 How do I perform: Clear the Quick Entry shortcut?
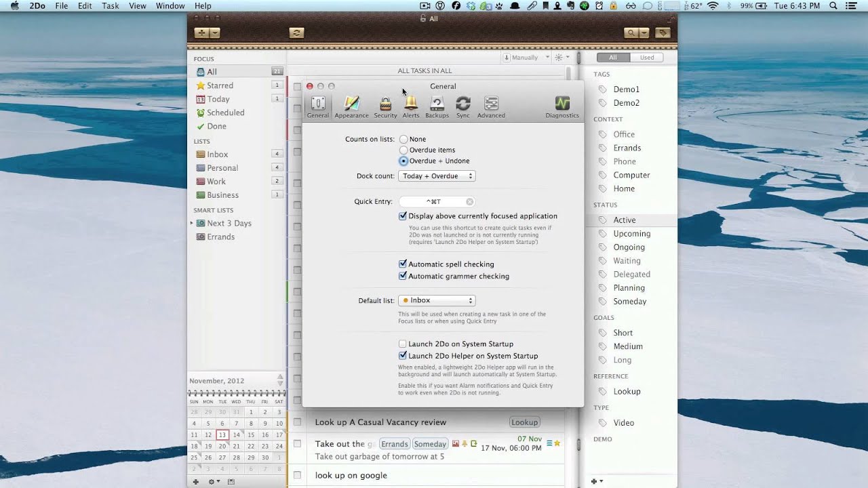click(x=469, y=201)
